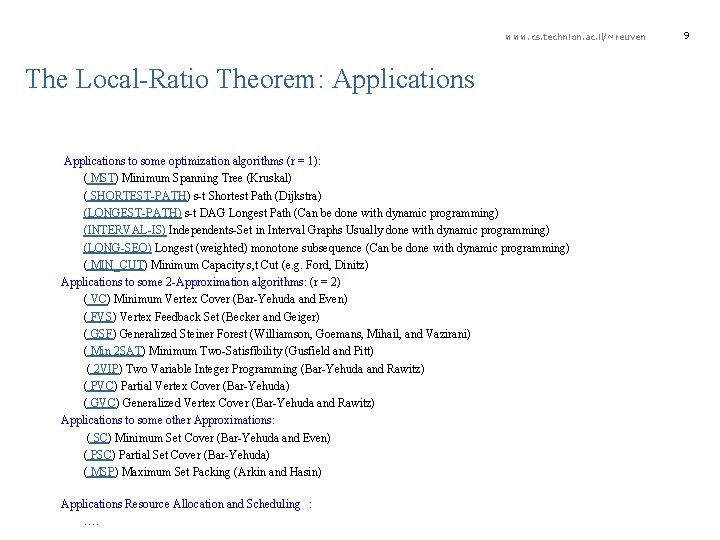Open the LONGEST-PATH link
The width and height of the screenshot is (720, 540).
(x=132, y=213)
